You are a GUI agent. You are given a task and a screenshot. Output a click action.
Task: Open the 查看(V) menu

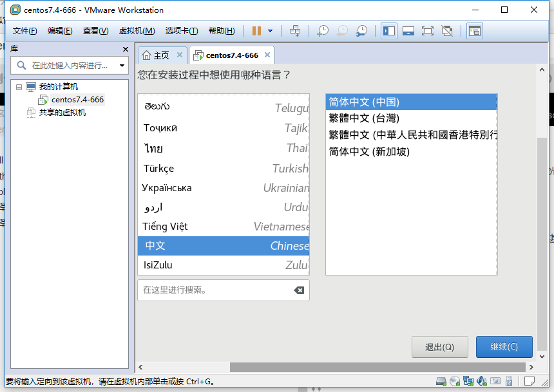coord(96,31)
